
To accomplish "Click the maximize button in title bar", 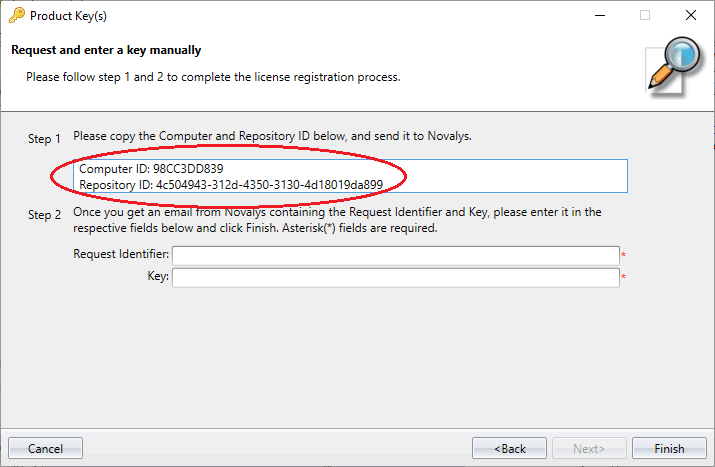I will 645,15.
